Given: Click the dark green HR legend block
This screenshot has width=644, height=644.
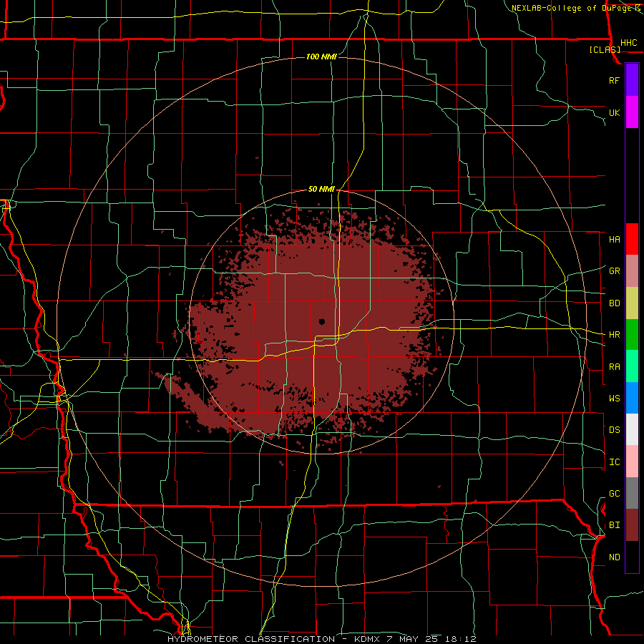Looking at the screenshot, I should [x=632, y=335].
